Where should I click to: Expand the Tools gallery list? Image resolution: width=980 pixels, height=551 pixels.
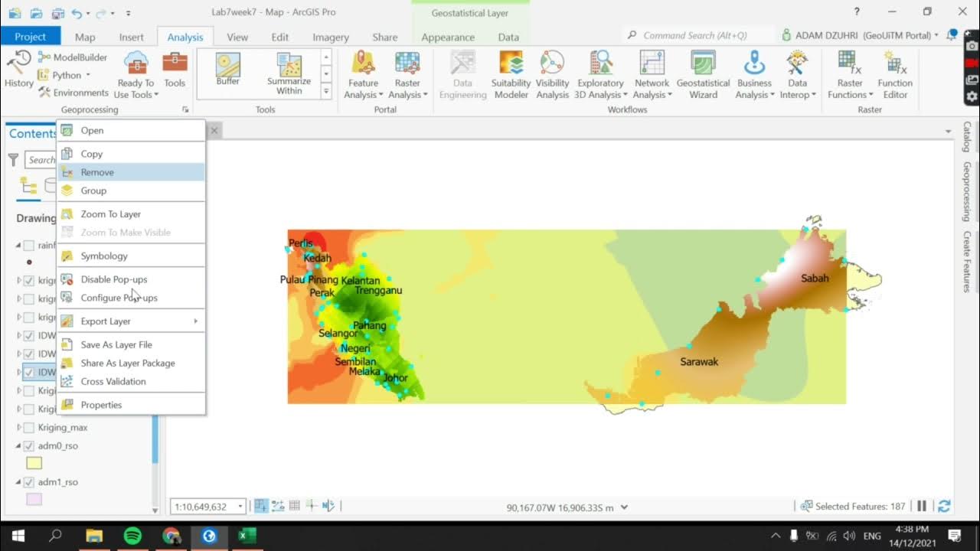click(326, 92)
